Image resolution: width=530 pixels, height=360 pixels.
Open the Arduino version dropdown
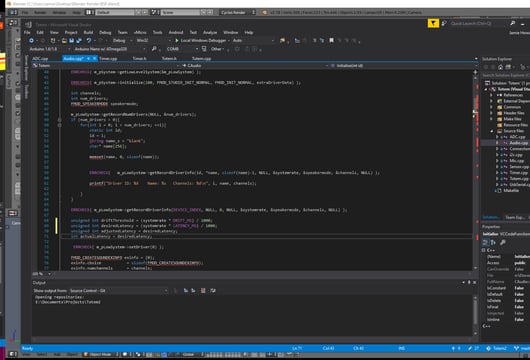50,49
